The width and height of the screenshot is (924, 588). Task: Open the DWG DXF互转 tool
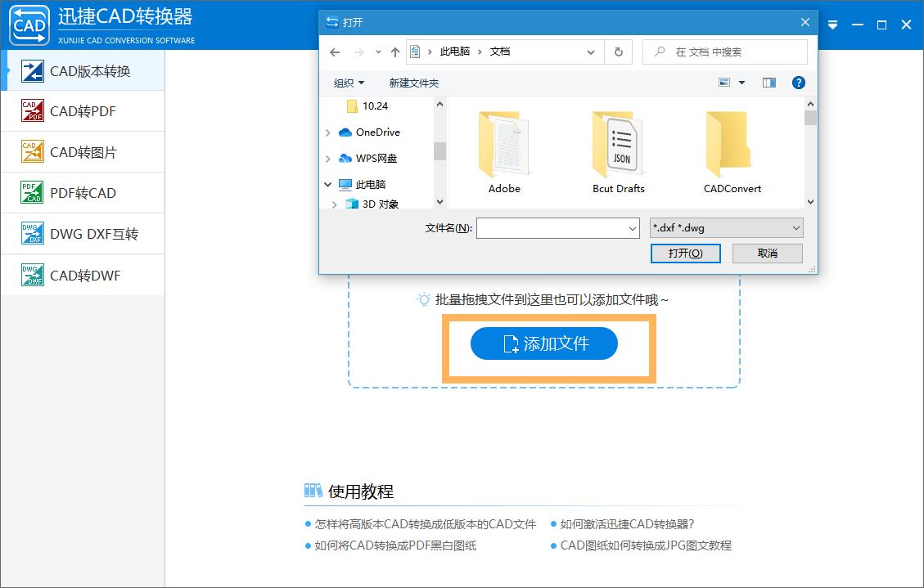[82, 233]
